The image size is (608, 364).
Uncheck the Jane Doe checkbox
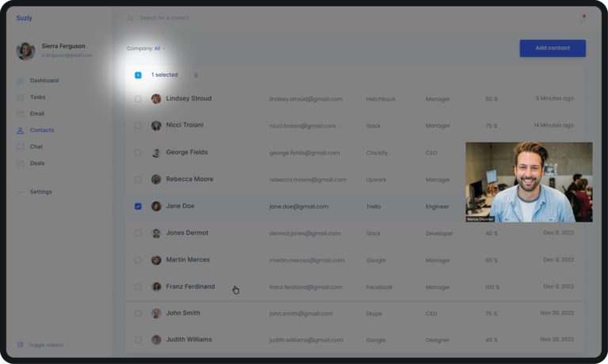pos(138,207)
